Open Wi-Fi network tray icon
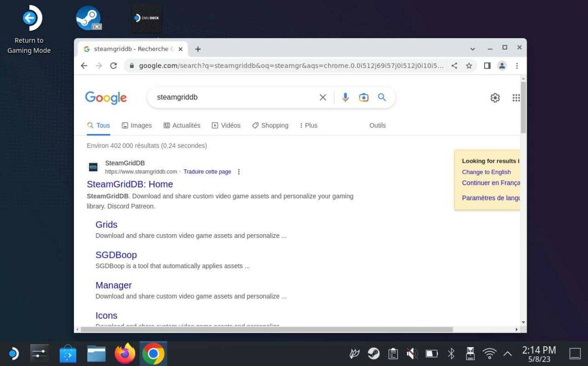Screen dimensions: 588x366 (x=489, y=354)
